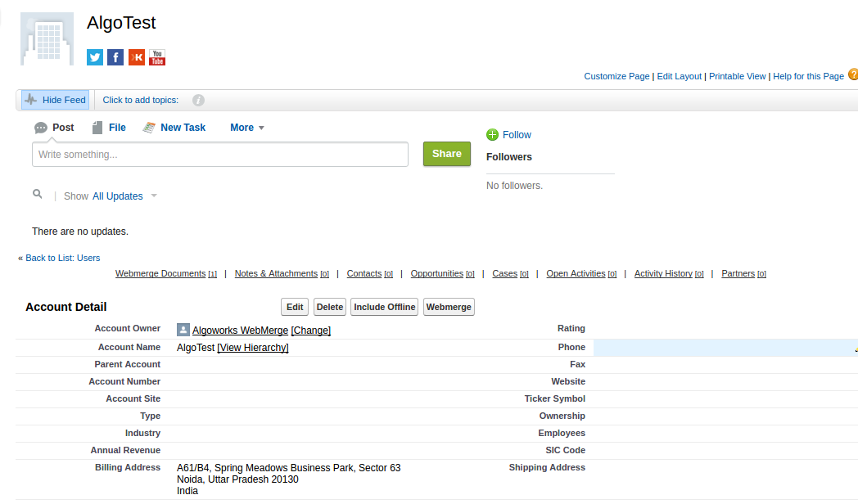Screen dimensions: 858x504
Task: Click the green Follow plus icon
Action: coord(492,135)
